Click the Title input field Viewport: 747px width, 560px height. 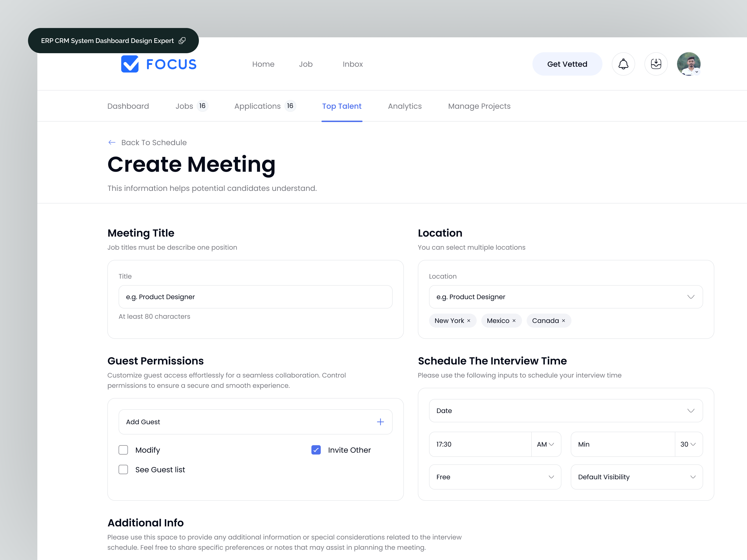click(x=255, y=297)
